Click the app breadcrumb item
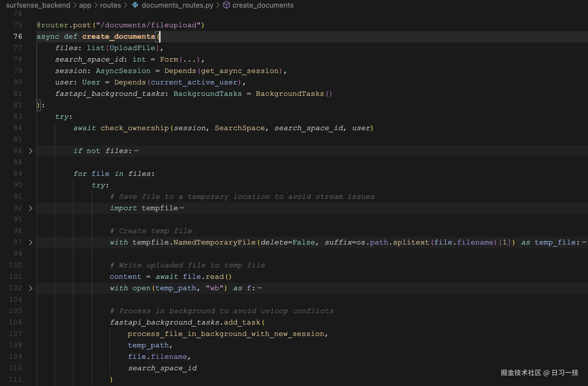Screen dimensions: 588x386 tap(85, 5)
